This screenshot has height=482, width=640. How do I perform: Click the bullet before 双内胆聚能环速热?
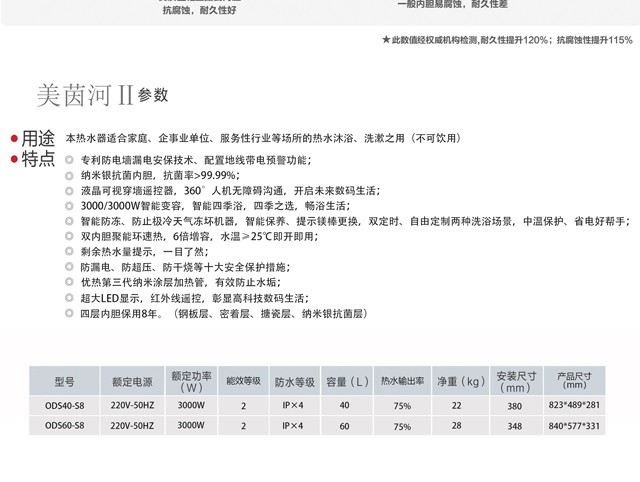tap(69, 236)
